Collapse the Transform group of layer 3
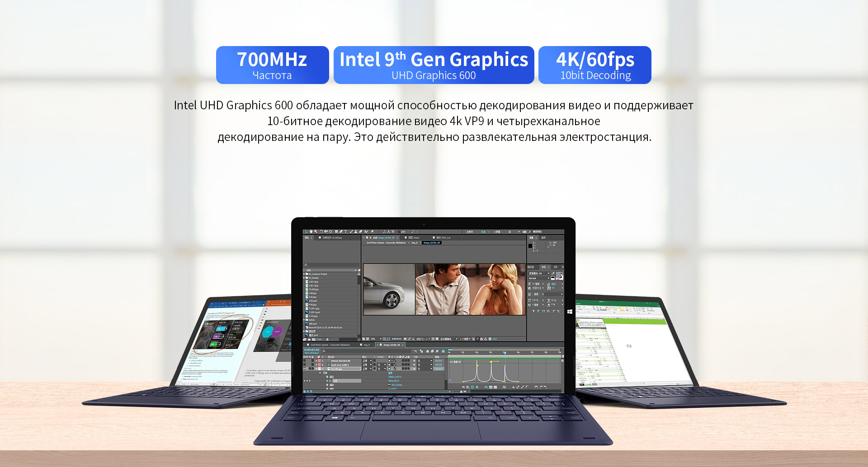The height and width of the screenshot is (467, 868). tap(320, 373)
